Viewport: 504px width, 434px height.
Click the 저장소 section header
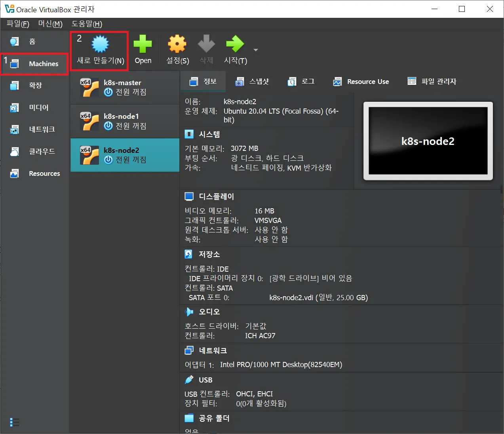click(x=209, y=254)
